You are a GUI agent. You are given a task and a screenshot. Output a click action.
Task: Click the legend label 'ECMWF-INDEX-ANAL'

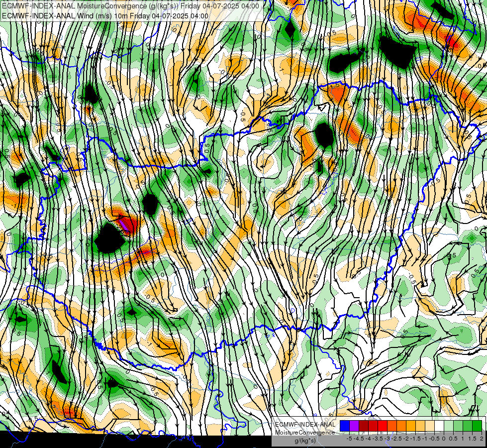click(x=305, y=425)
